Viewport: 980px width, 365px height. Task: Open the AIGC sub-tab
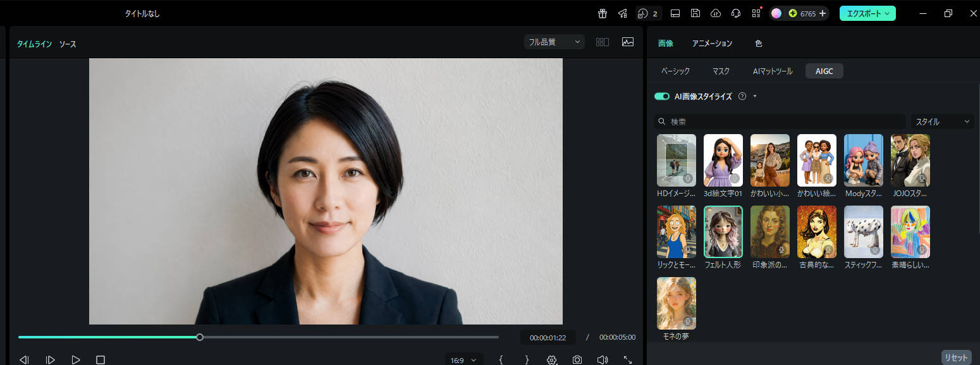[x=824, y=71]
